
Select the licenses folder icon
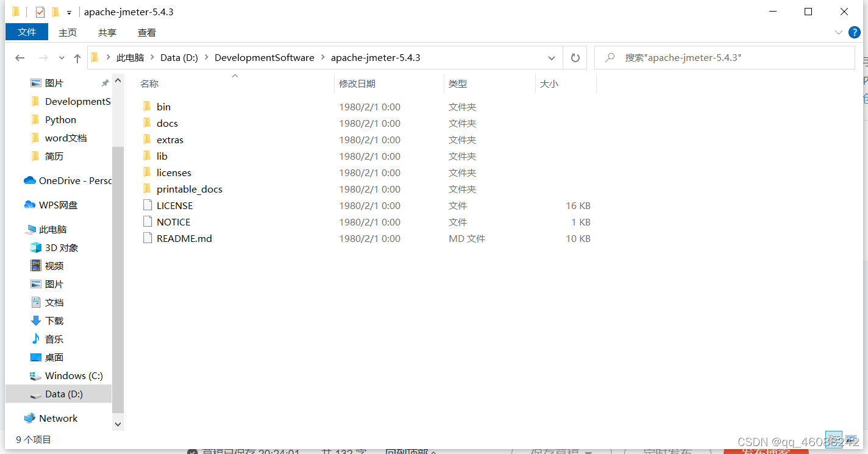(146, 172)
